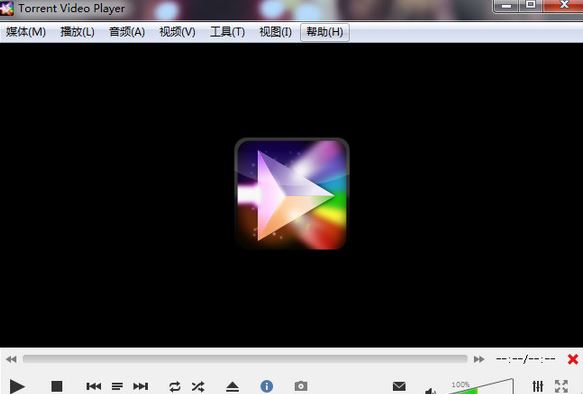The width and height of the screenshot is (583, 394).
Task: Click the playback seek bar
Action: tap(245, 359)
